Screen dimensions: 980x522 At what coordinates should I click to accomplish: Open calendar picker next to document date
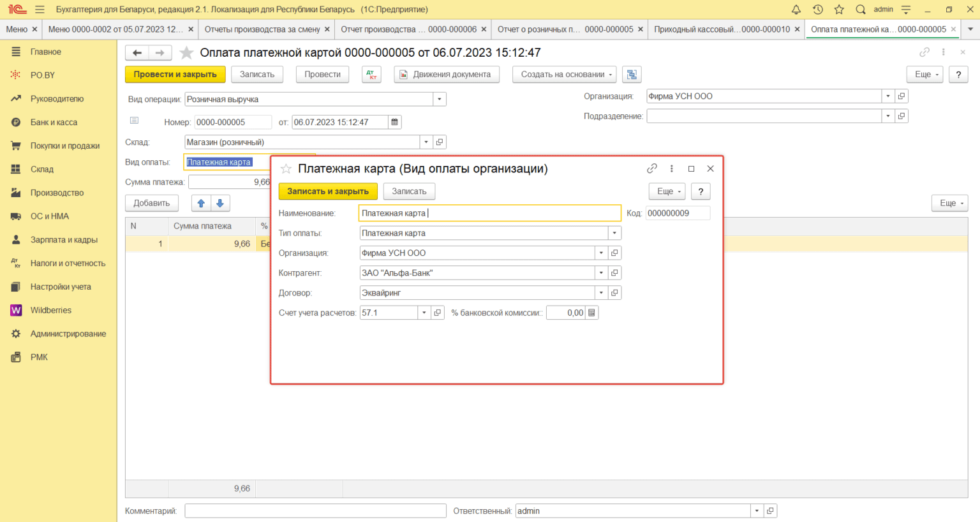pos(395,123)
